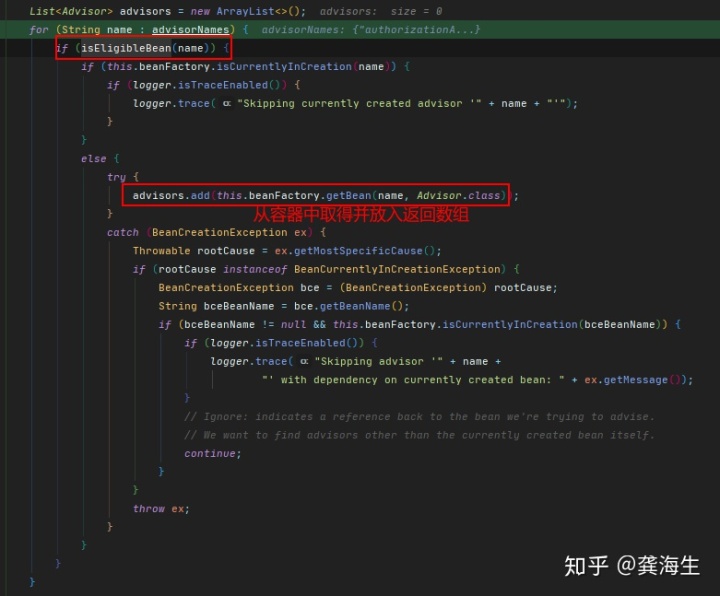720x596 pixels.
Task: Click the try keyword
Action: [116, 177]
